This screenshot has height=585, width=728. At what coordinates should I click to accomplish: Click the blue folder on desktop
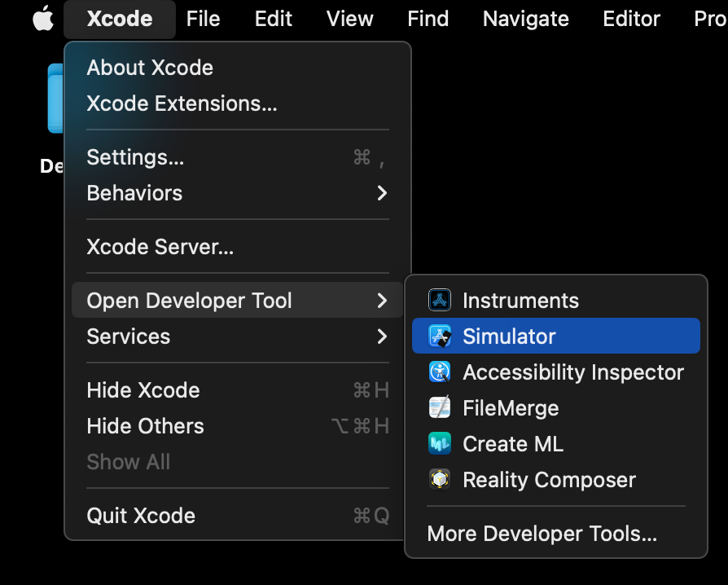[x=55, y=98]
